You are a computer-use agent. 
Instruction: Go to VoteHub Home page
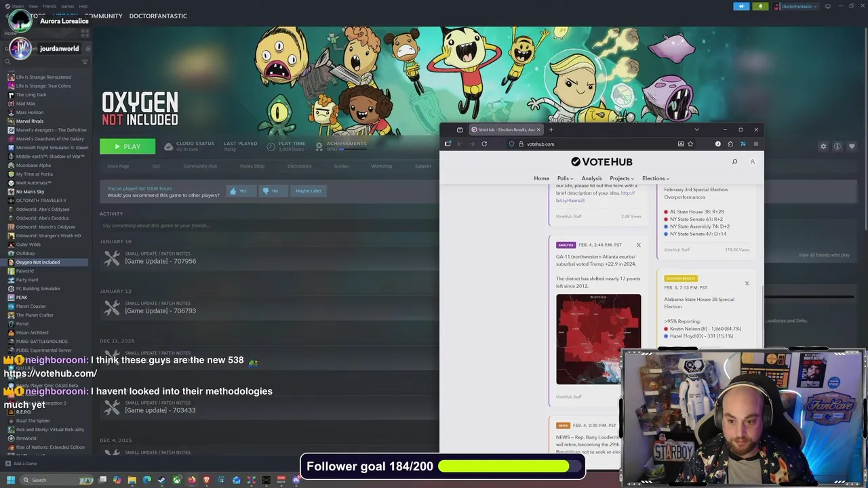click(x=541, y=178)
